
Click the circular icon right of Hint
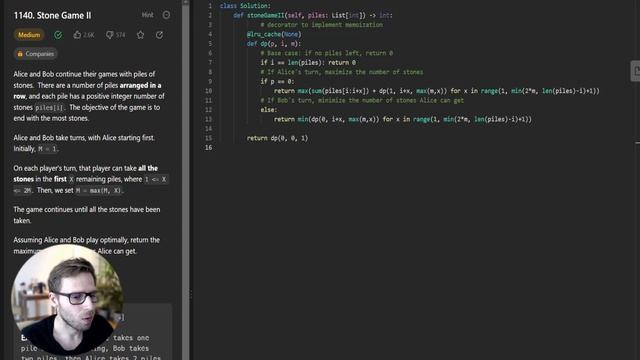pos(167,15)
